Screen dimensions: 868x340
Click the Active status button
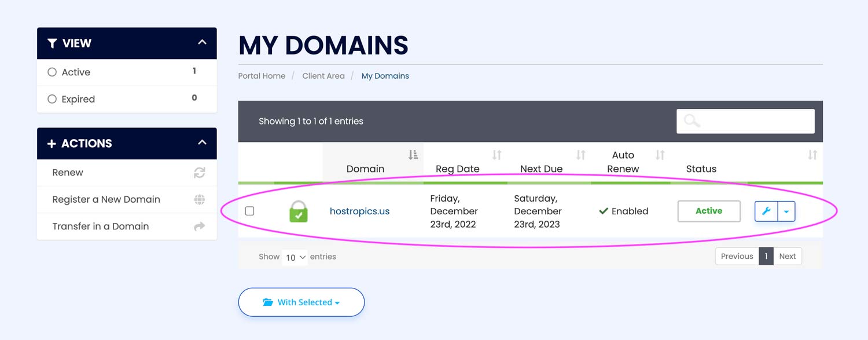coord(708,211)
